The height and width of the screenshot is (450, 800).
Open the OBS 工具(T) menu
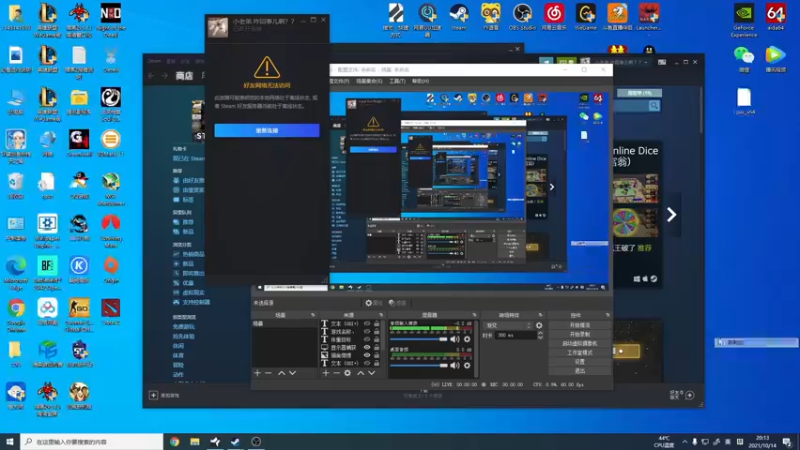(x=397, y=81)
